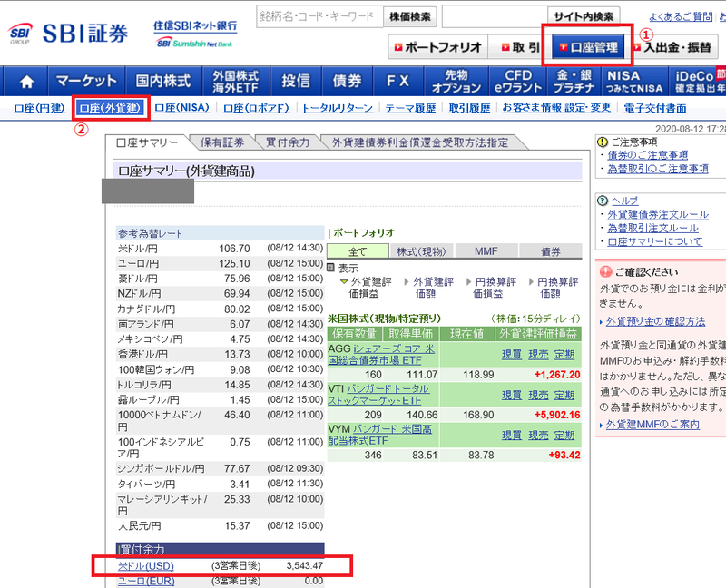Viewport: 726px width, 588px height.
Task: Open the 投信 menu
Action: (x=296, y=82)
